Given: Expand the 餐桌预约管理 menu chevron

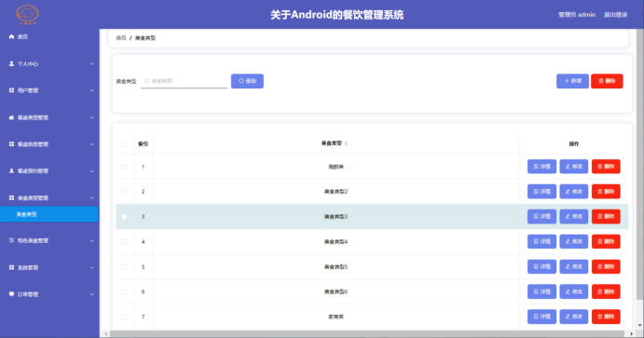Looking at the screenshot, I should point(92,171).
